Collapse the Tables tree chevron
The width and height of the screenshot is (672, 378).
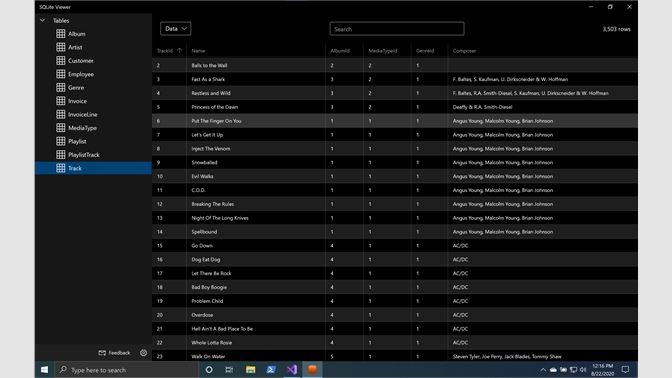(42, 20)
